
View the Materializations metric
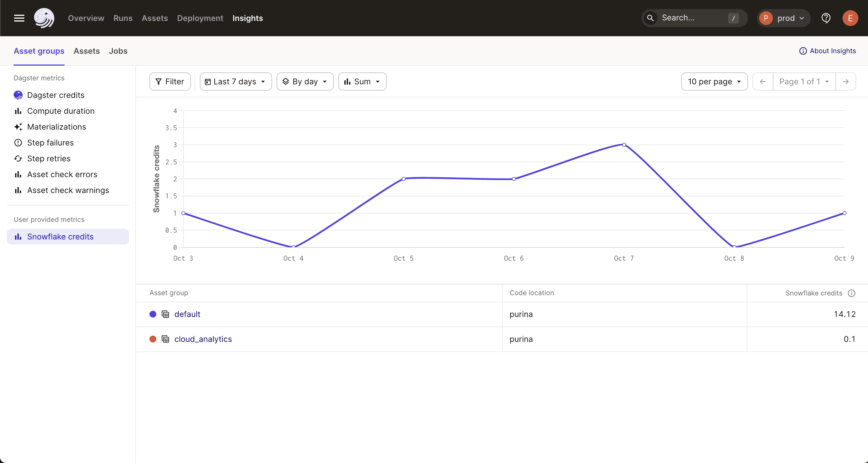click(56, 127)
